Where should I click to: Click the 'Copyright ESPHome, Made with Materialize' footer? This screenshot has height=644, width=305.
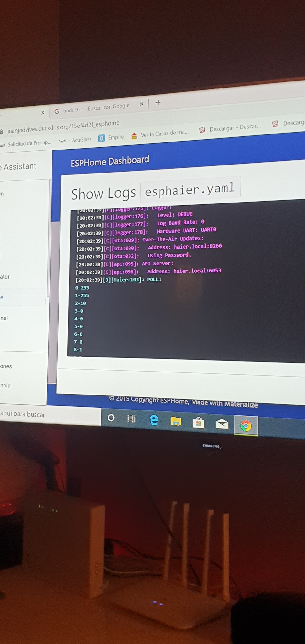(x=184, y=402)
